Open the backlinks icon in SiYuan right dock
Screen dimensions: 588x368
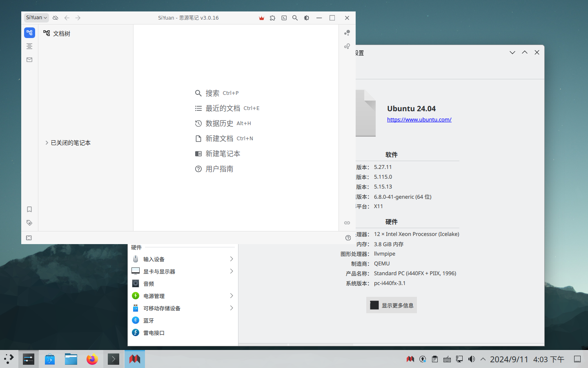pyautogui.click(x=347, y=223)
